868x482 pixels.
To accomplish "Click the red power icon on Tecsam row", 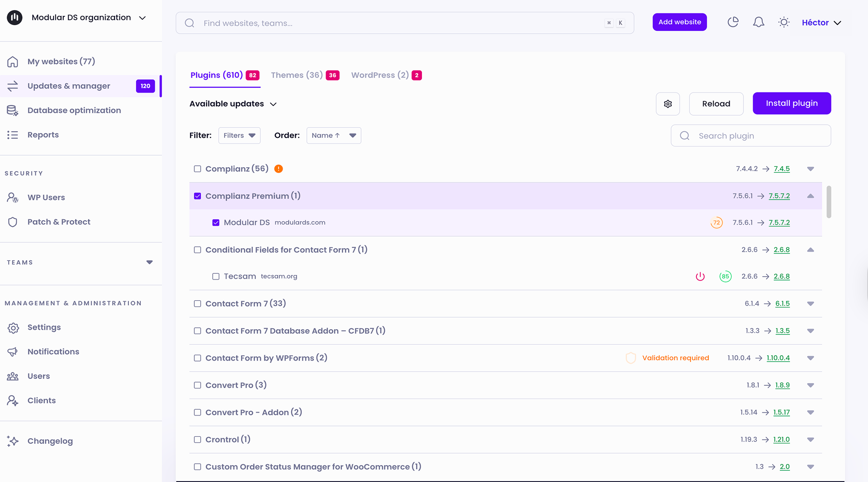I will click(x=700, y=277).
